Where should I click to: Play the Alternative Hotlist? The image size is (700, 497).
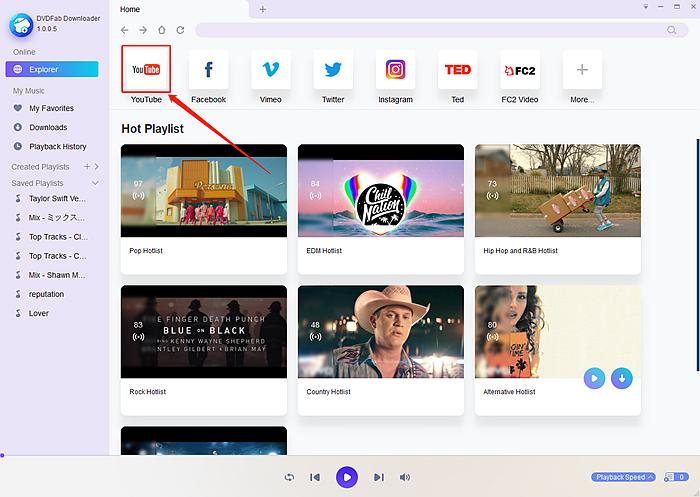point(594,378)
